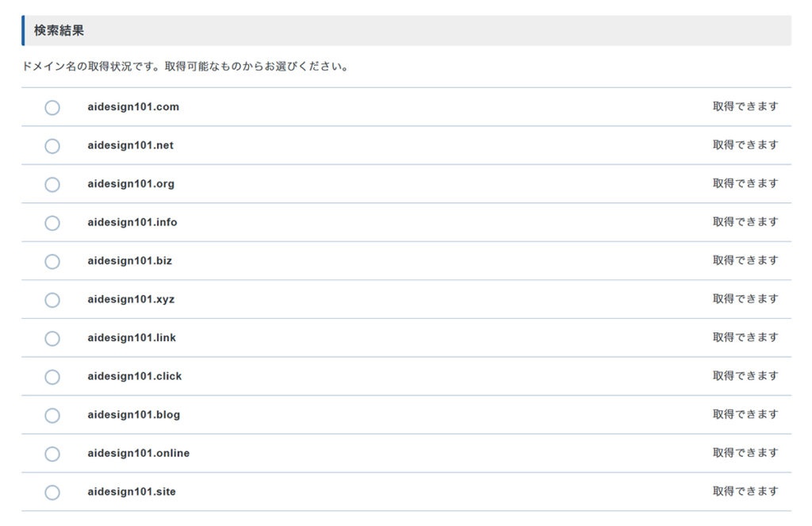This screenshot has width=812, height=526.
Task: Select the radio button for aidesign101.site
Action: click(x=52, y=492)
